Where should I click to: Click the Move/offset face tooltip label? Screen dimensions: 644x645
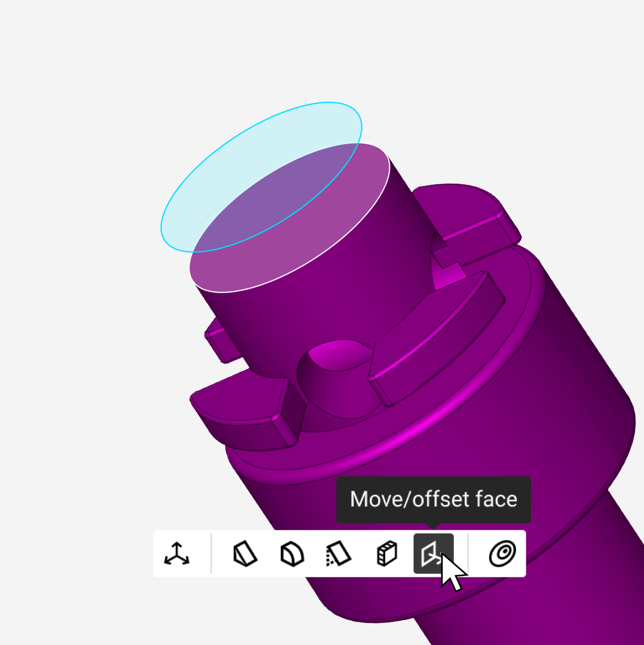[x=433, y=499]
